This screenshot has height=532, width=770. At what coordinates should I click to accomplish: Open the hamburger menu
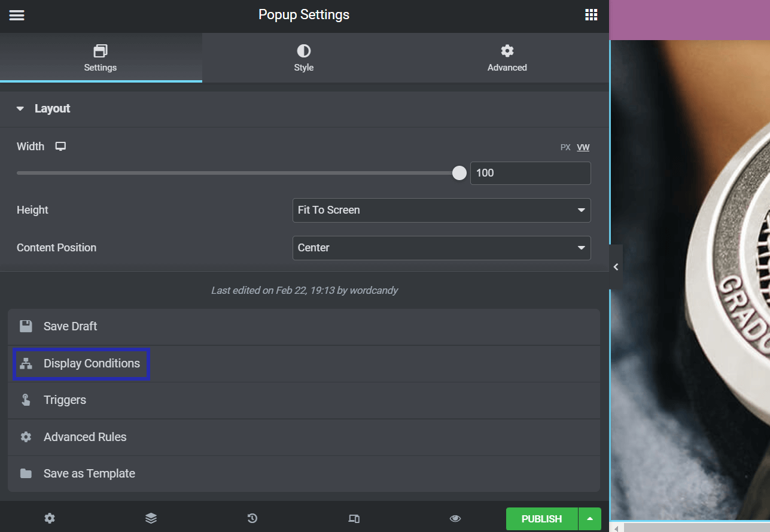(17, 16)
